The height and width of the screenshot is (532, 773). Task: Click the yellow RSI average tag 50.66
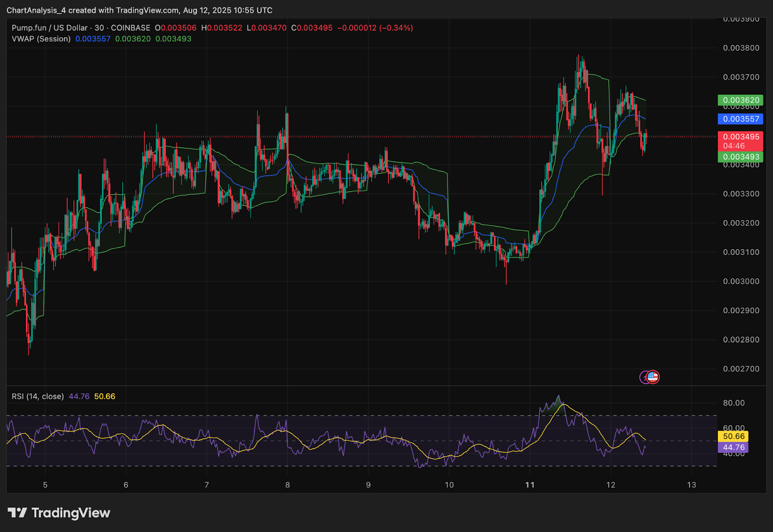(733, 436)
